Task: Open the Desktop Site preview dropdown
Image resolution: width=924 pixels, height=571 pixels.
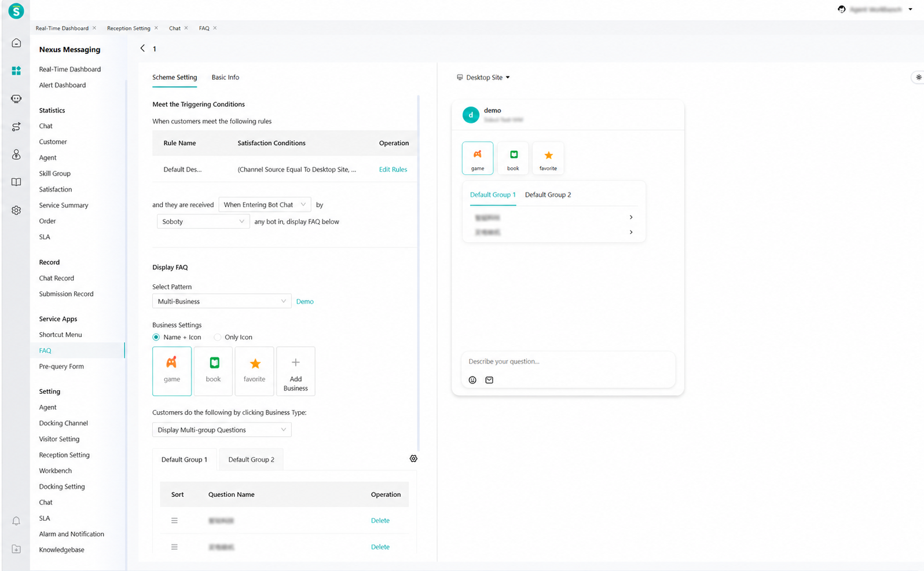Action: click(483, 77)
